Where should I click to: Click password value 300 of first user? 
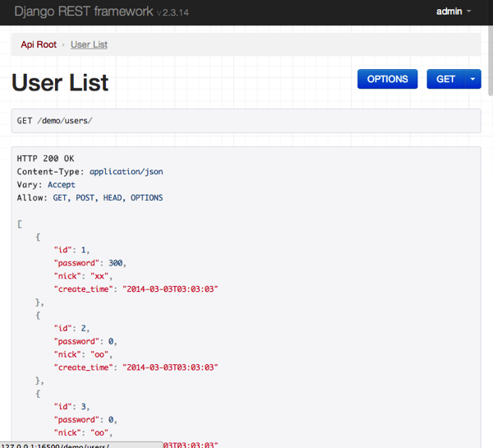[116, 263]
